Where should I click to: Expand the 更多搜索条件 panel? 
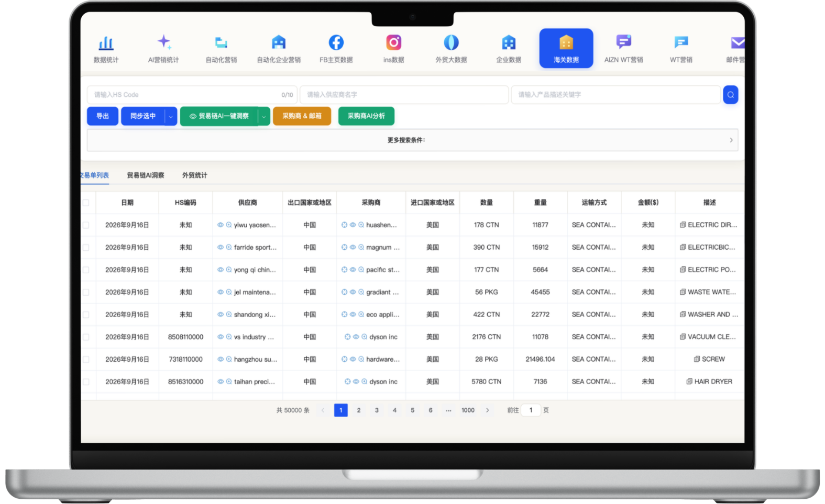pyautogui.click(x=412, y=140)
